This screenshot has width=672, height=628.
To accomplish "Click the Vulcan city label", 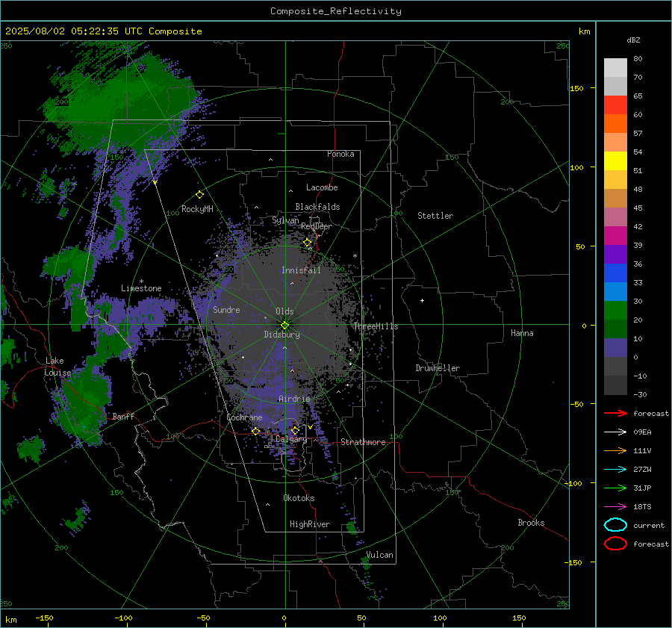I will [379, 555].
